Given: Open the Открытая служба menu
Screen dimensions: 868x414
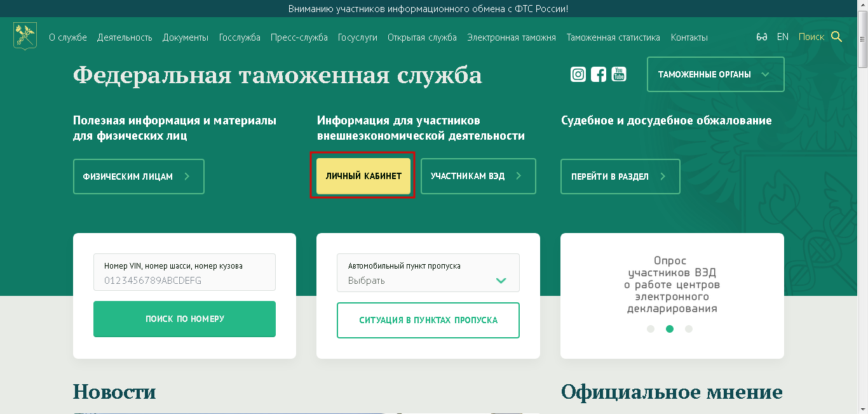Looking at the screenshot, I should [x=422, y=37].
